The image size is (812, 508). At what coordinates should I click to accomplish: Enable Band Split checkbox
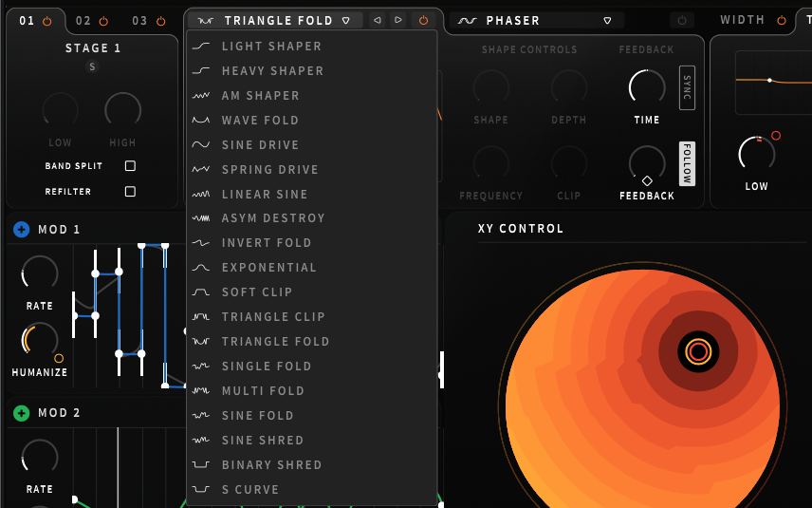click(x=131, y=166)
